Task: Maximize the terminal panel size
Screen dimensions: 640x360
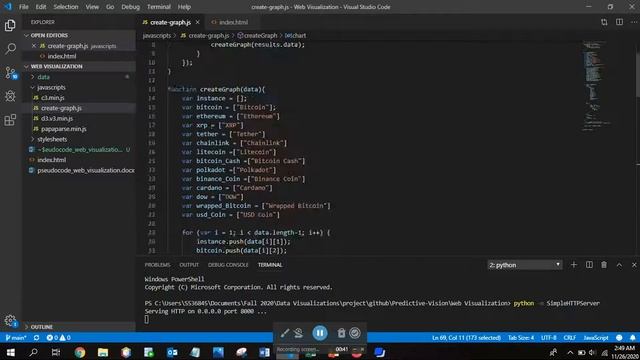Action: click(x=619, y=265)
